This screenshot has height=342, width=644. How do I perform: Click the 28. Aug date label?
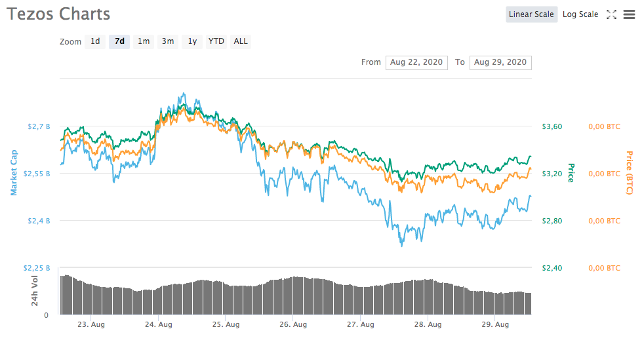[x=428, y=324]
